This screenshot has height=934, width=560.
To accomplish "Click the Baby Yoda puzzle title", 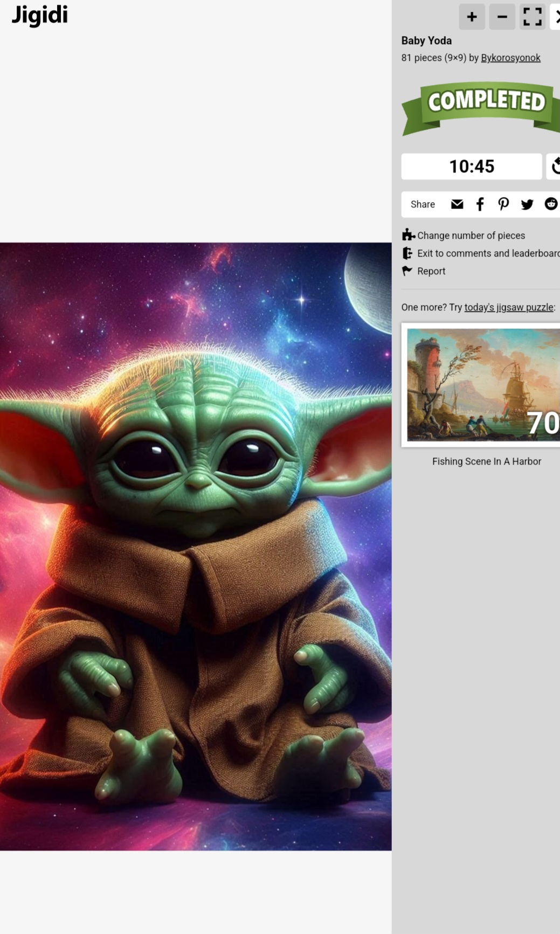I will [426, 40].
